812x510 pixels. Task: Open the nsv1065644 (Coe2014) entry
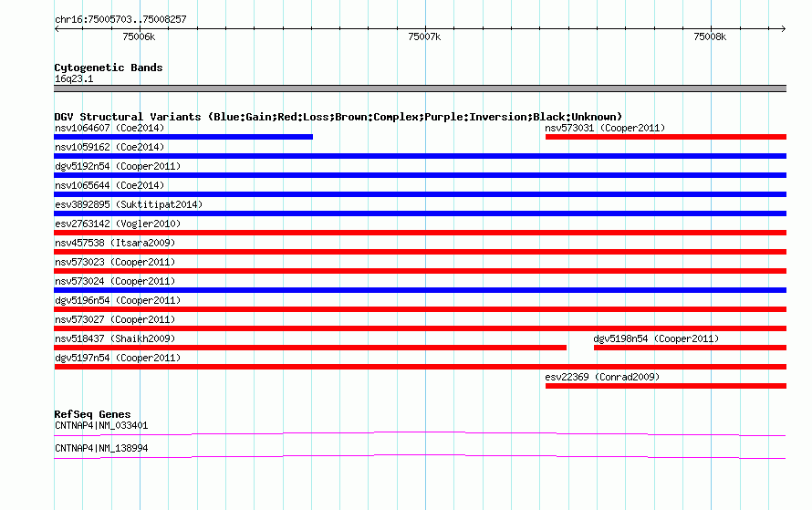coord(109,185)
